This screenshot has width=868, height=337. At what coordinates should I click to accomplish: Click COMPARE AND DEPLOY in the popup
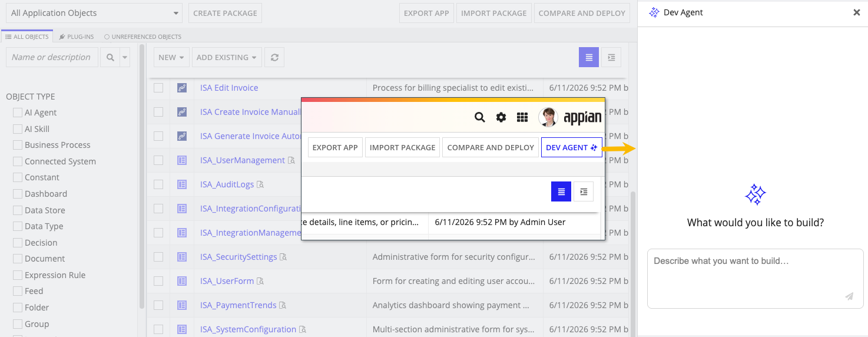pyautogui.click(x=491, y=147)
